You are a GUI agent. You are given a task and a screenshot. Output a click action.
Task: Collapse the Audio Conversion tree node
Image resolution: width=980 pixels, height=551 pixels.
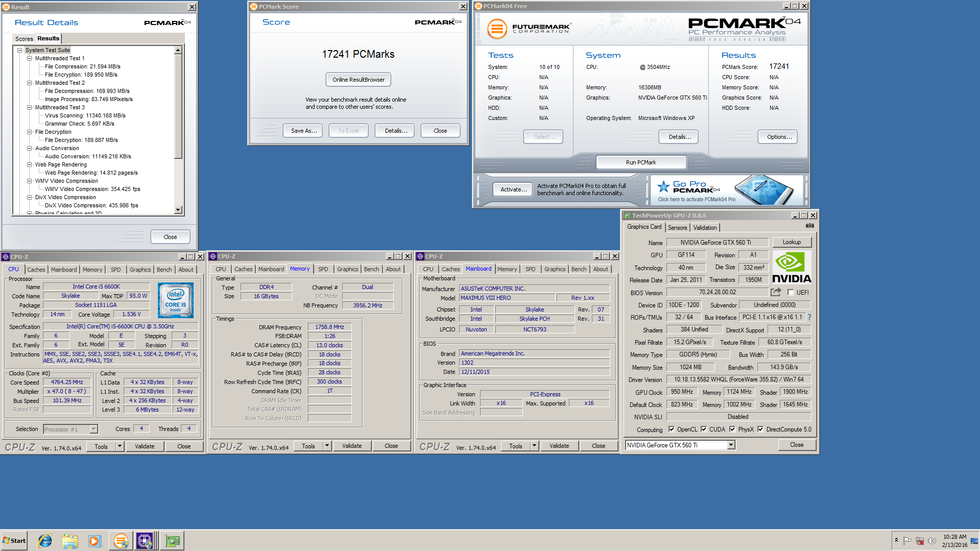point(30,148)
